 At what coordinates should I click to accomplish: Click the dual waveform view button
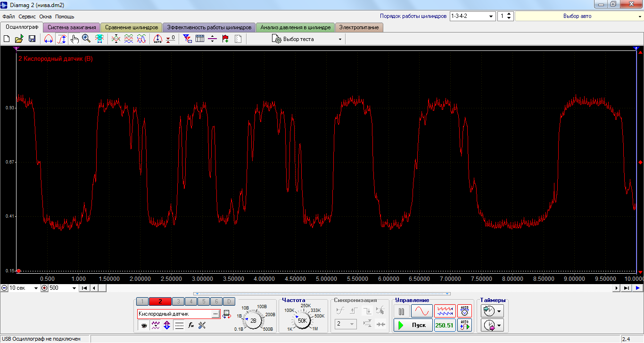pos(445,311)
